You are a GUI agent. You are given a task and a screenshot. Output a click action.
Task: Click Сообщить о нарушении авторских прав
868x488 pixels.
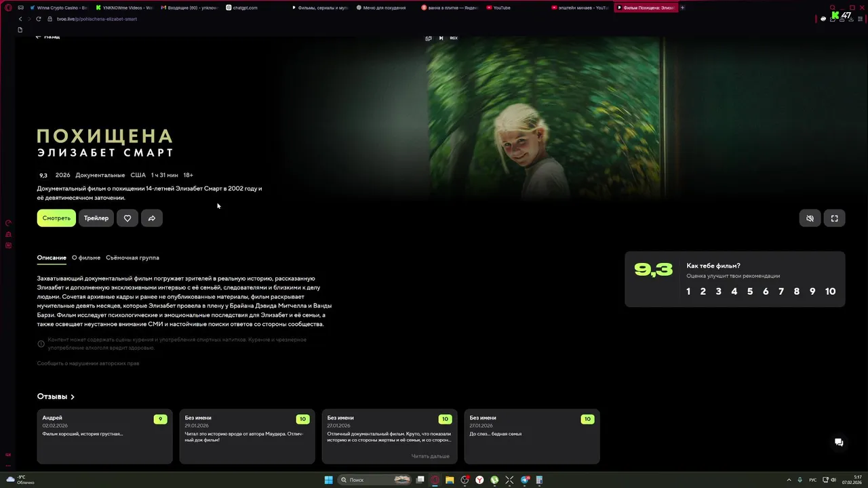tap(88, 363)
